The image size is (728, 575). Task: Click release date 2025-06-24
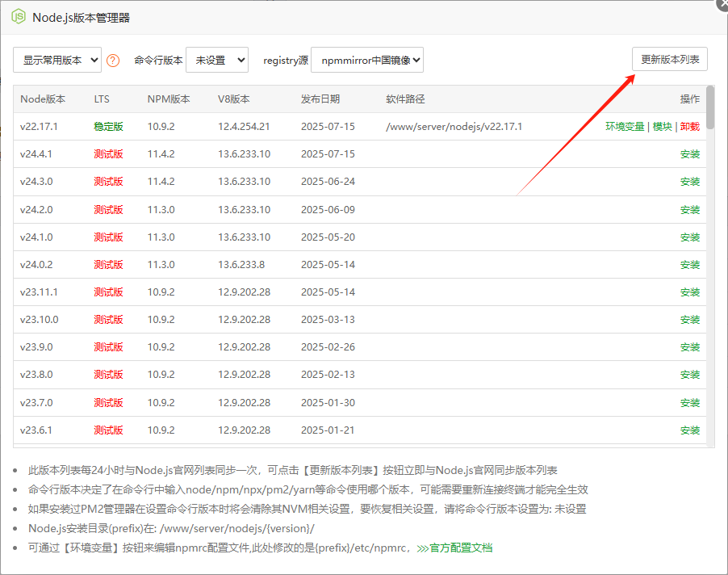328,181
